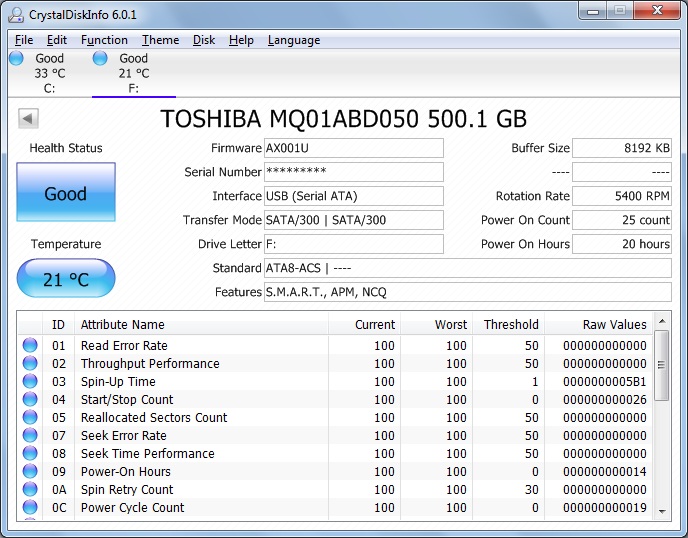The width and height of the screenshot is (688, 538).
Task: Click the blue orb for Read Error Rate
Action: click(30, 346)
